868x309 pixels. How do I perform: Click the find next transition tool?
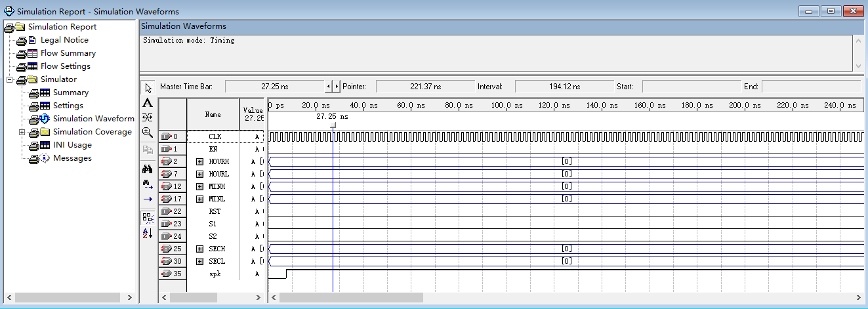148,184
